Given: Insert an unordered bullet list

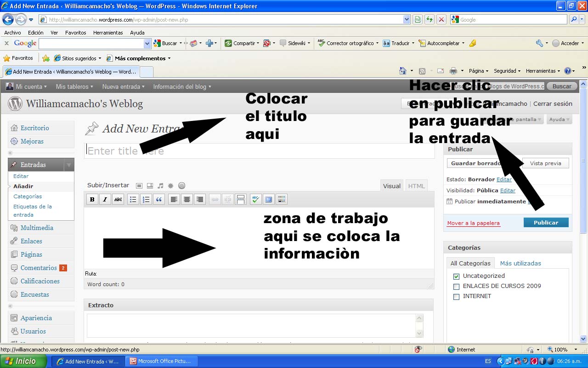Looking at the screenshot, I should tap(133, 199).
